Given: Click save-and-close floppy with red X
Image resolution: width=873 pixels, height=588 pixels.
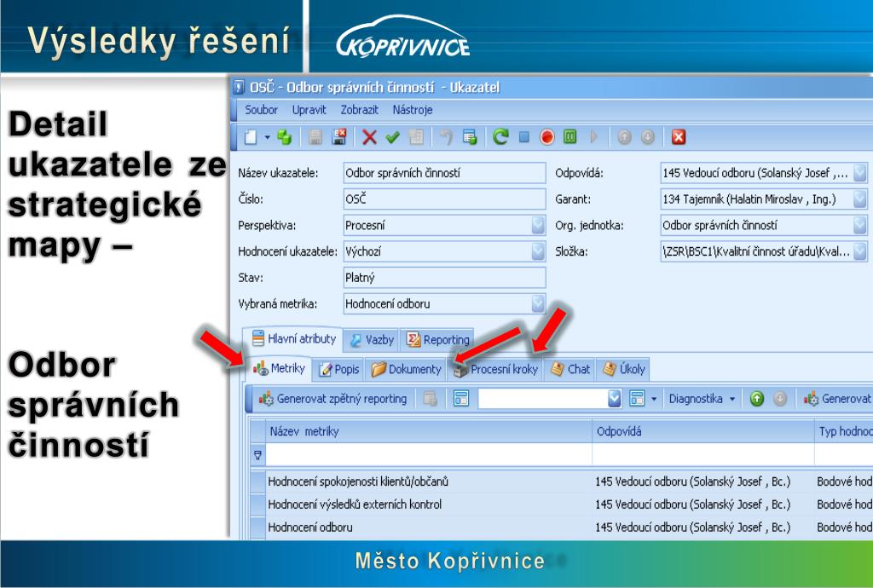Looking at the screenshot, I should point(338,137).
